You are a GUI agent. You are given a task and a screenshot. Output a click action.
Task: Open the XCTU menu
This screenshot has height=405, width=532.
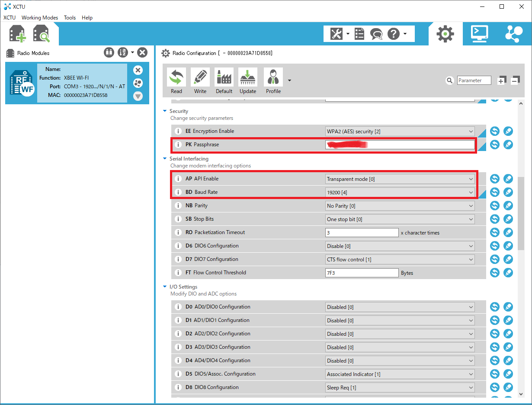click(10, 18)
